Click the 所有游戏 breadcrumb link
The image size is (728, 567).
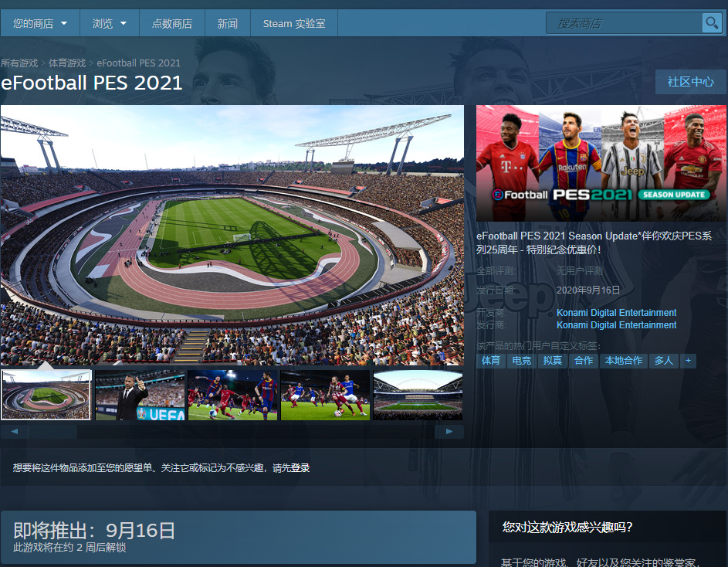[19, 63]
